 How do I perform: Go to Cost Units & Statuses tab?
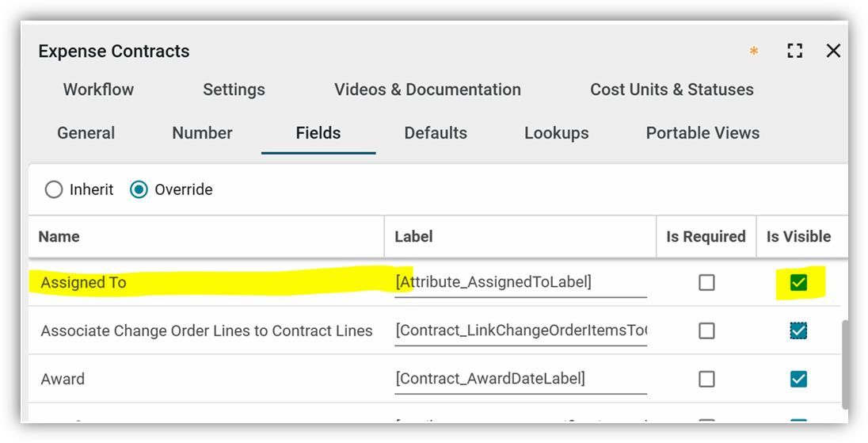tap(672, 90)
